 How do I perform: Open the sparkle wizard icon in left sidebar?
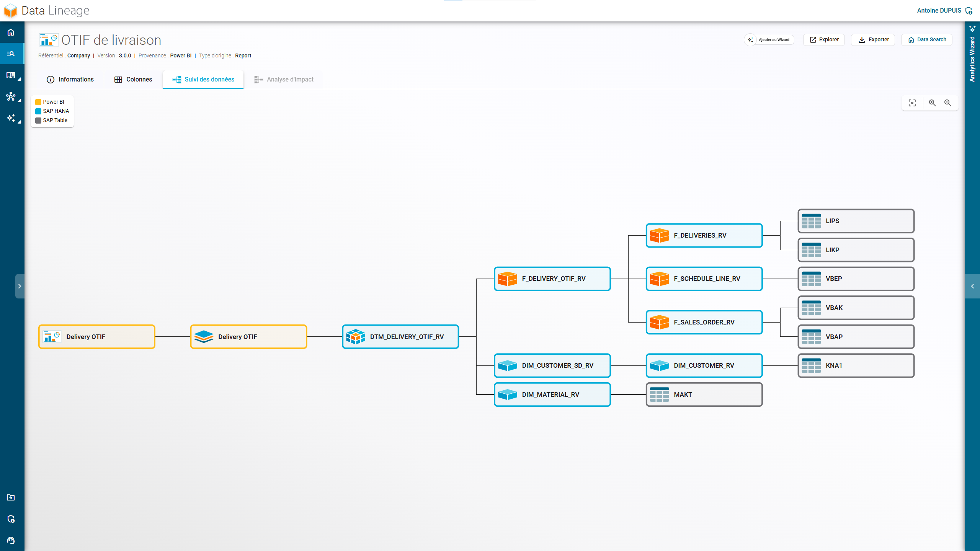tap(11, 118)
